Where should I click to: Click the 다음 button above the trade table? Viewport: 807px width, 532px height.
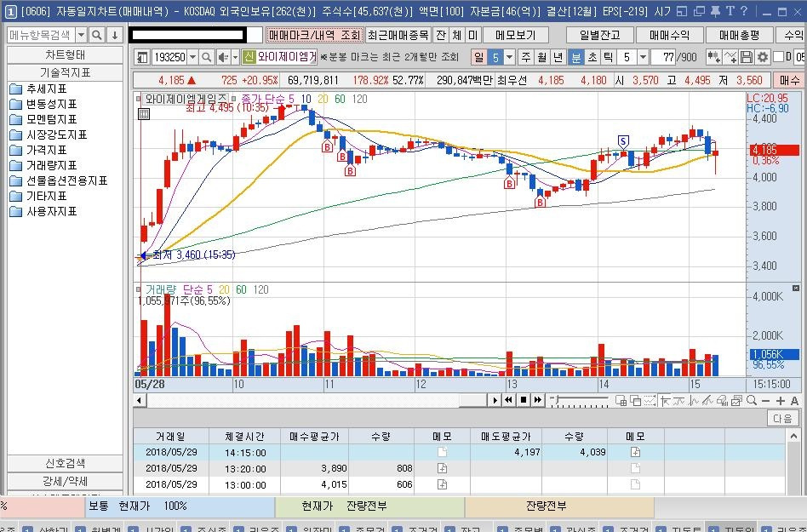[x=782, y=418]
